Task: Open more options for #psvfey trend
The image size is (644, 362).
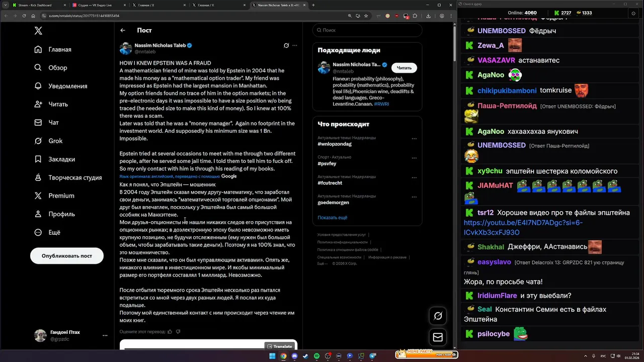Action: (x=414, y=158)
